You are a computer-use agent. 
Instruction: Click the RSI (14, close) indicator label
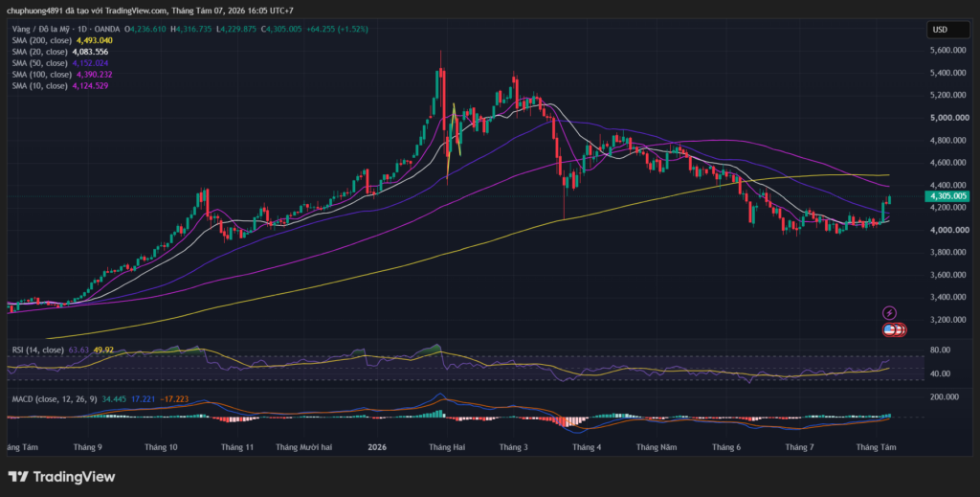coord(38,350)
